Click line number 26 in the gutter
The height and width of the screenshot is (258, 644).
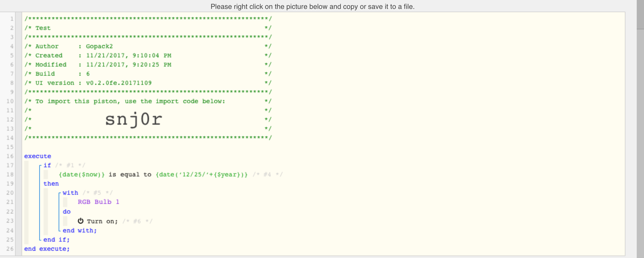coord(10,249)
